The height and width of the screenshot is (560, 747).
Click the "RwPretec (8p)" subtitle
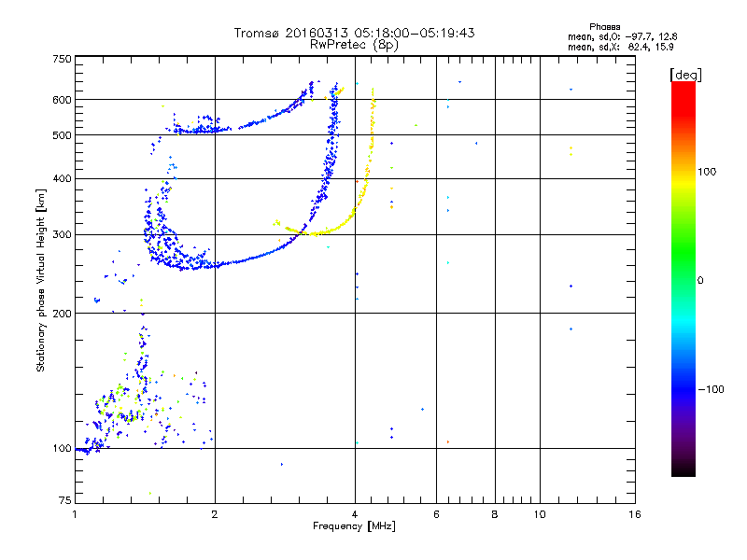354,45
